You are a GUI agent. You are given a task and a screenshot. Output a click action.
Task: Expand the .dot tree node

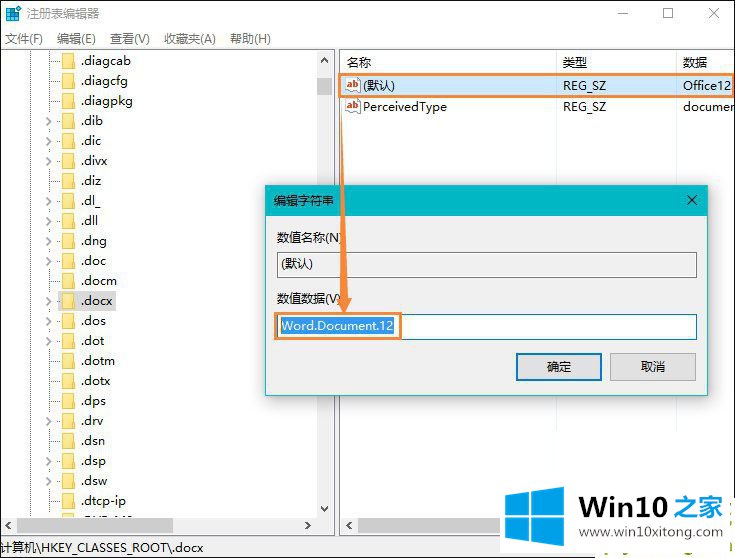48,341
